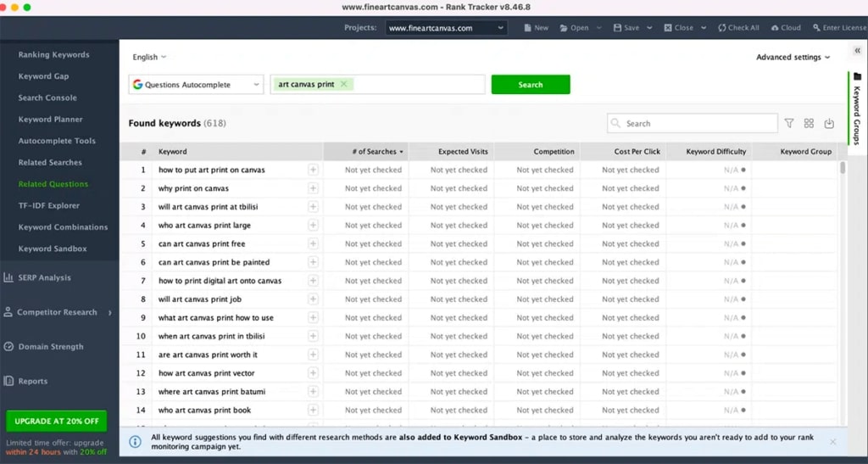The height and width of the screenshot is (464, 868).
Task: Select Related Questions in sidebar
Action: [x=53, y=184]
